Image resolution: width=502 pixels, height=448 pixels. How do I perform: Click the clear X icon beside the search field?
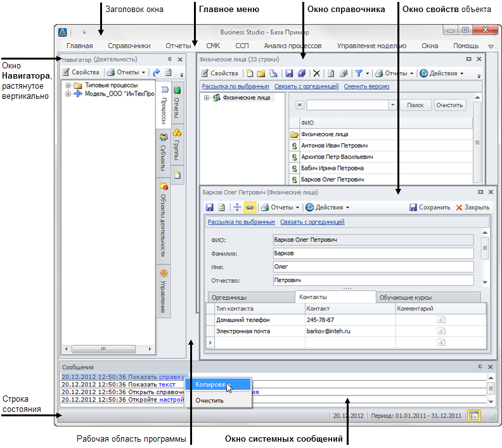[300, 105]
